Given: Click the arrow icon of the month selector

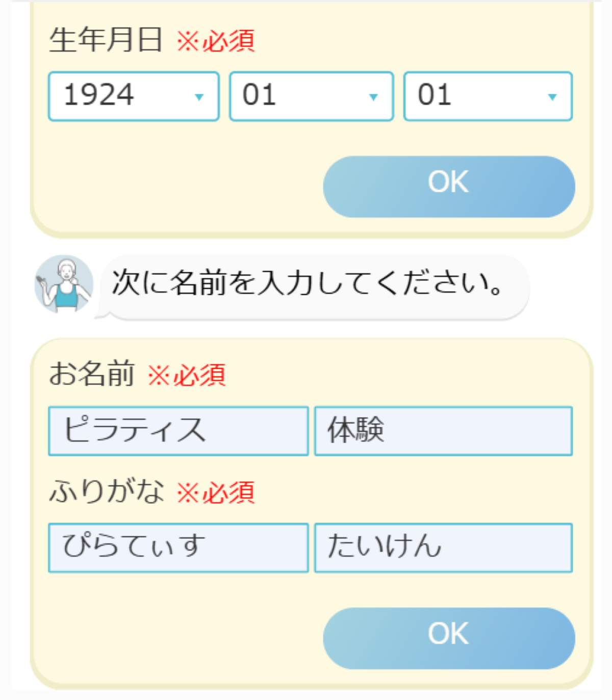Looking at the screenshot, I should (x=373, y=97).
